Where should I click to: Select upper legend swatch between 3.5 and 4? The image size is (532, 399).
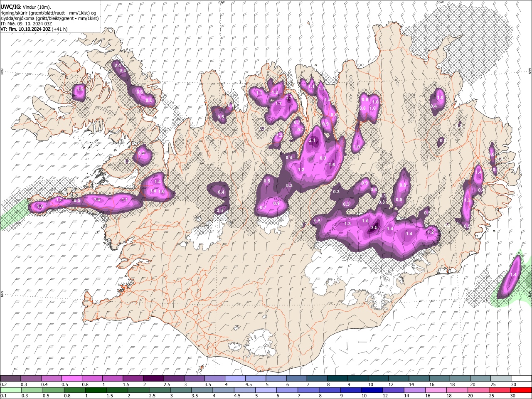coord(214,379)
